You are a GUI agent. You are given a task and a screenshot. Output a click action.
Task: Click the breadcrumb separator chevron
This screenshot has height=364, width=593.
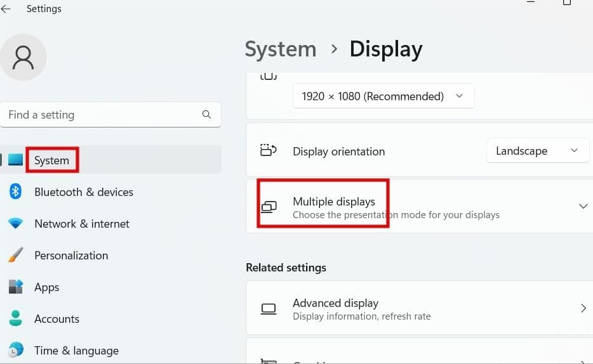333,49
